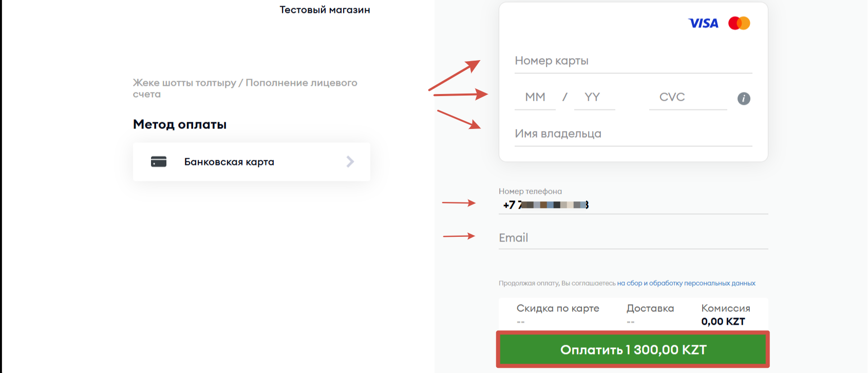Click the Email input field
Viewport: 868px width, 373px height.
[633, 238]
